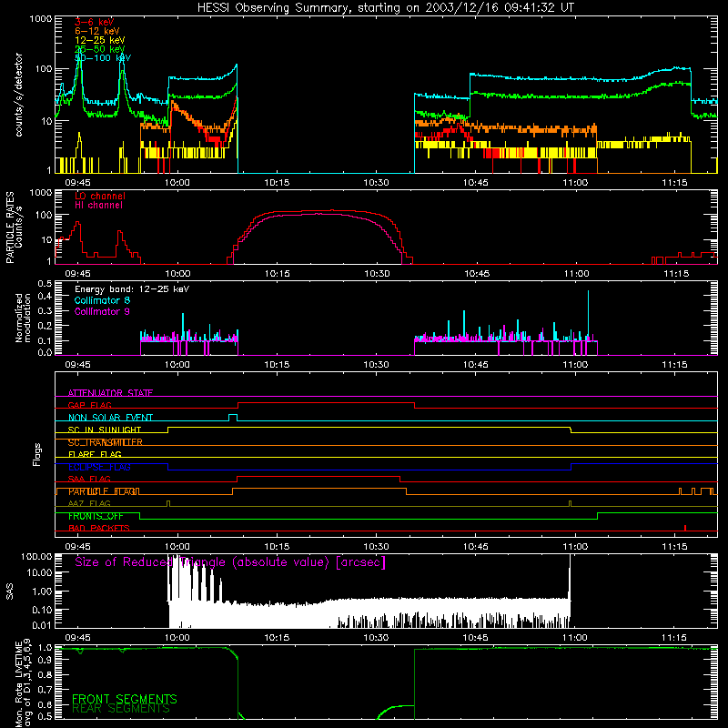Click 'Size of Reduced Triangle' SAS caption

pos(230,562)
